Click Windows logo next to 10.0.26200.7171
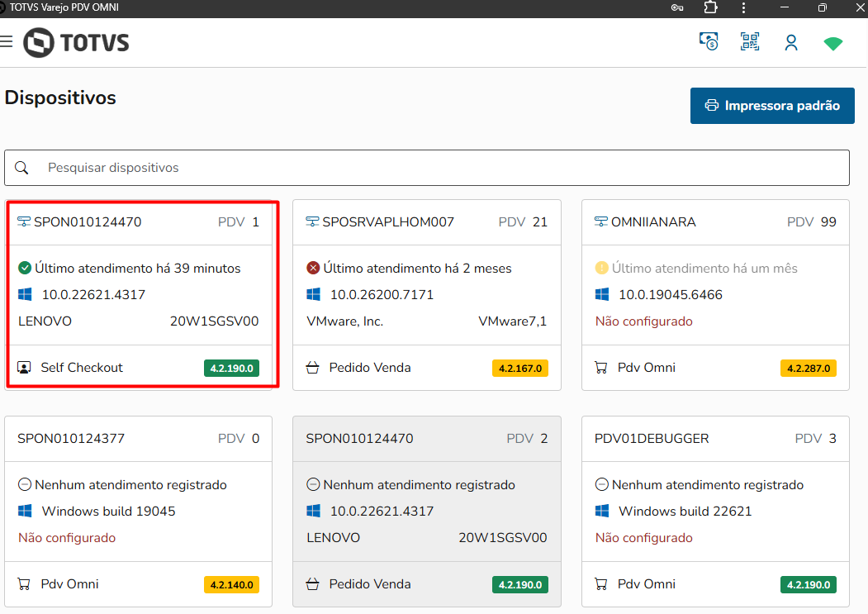 tap(313, 294)
